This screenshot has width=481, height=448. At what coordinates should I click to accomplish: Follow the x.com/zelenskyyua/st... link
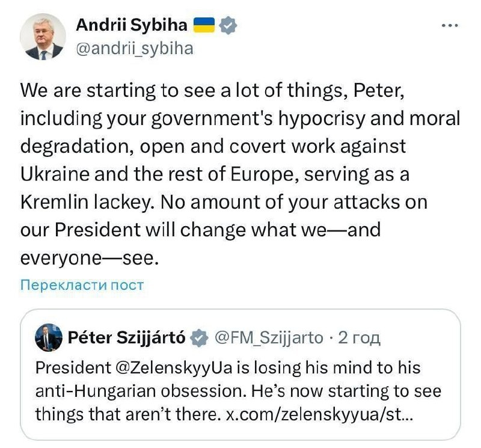(x=319, y=414)
